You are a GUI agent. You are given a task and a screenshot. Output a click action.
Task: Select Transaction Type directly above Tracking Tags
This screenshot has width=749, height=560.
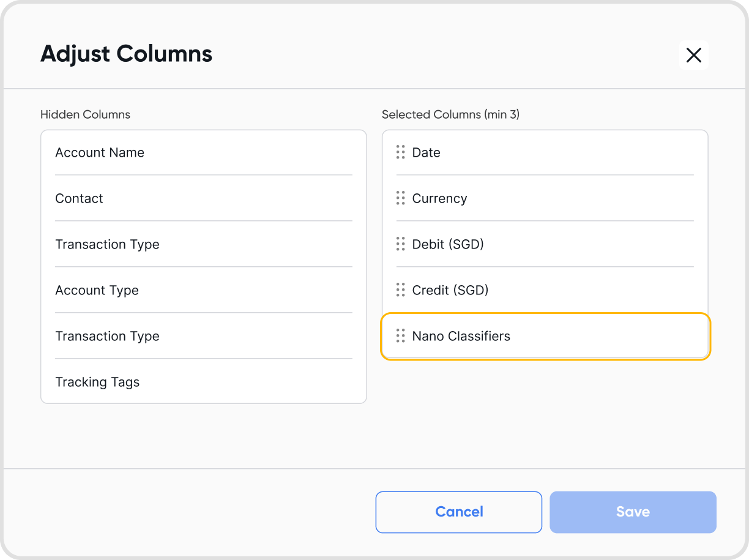tap(107, 336)
